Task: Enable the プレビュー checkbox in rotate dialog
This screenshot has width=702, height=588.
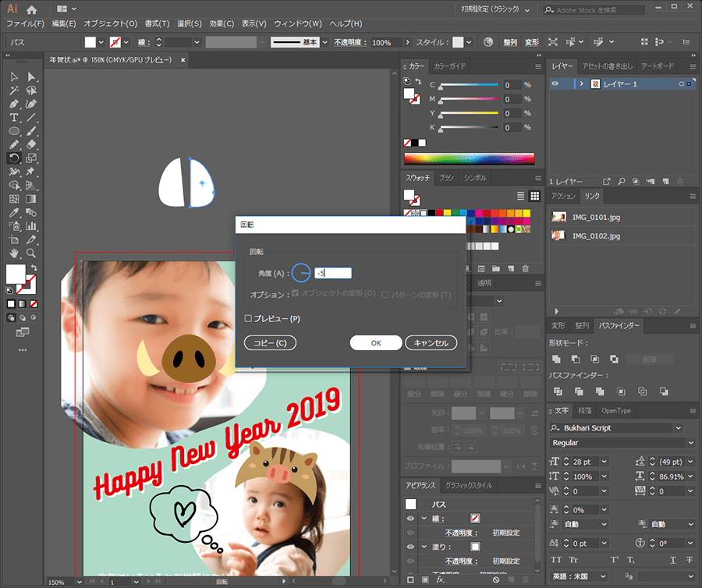Action: (x=248, y=318)
